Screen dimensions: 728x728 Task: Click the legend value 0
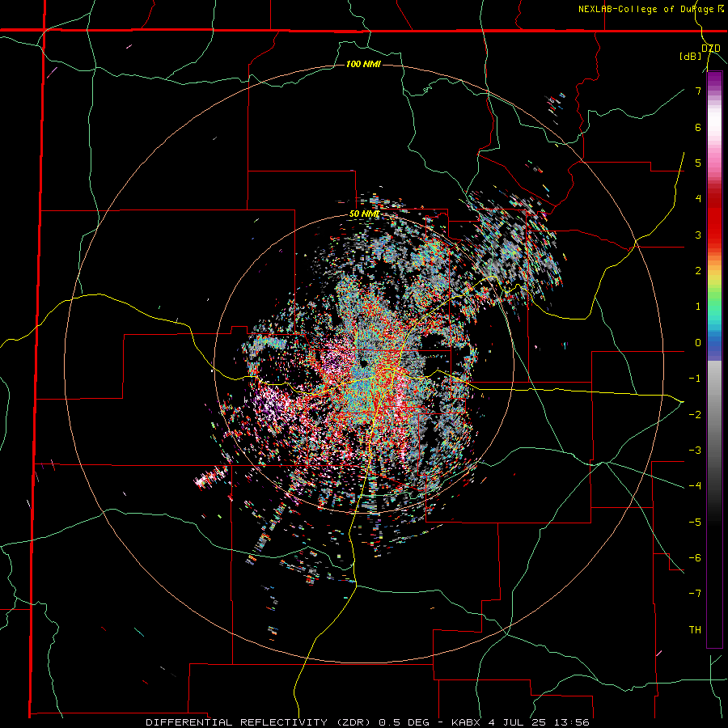click(698, 343)
